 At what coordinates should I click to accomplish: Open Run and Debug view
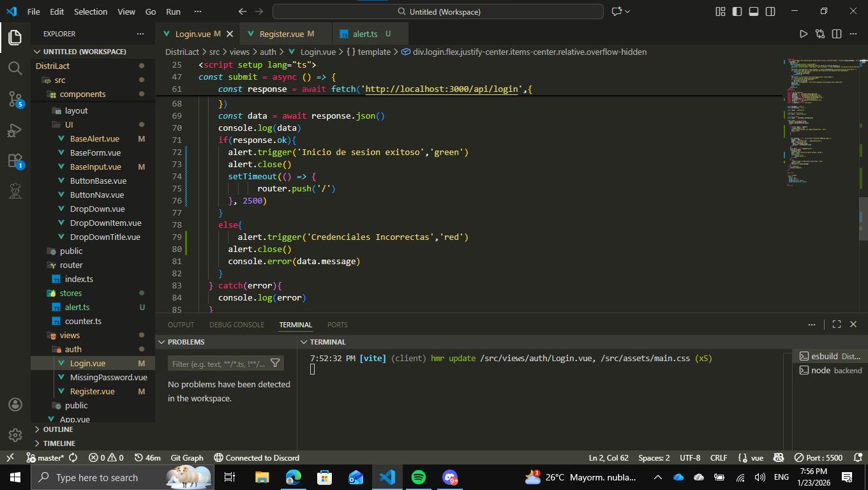tap(15, 130)
